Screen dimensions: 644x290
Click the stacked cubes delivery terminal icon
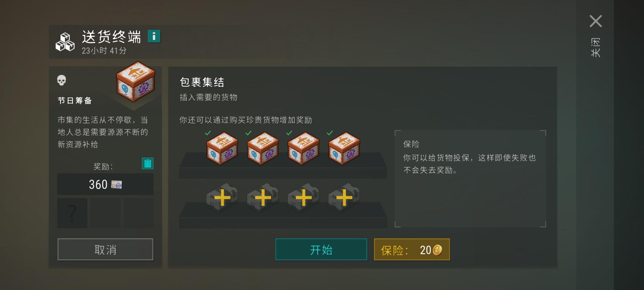pos(65,42)
